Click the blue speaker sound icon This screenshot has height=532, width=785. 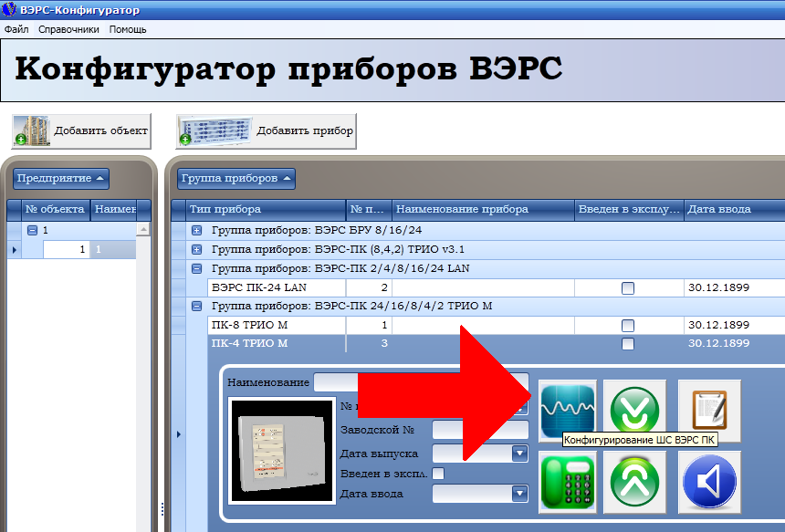tap(709, 481)
